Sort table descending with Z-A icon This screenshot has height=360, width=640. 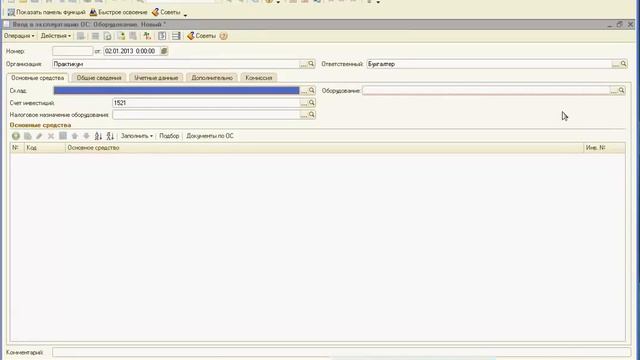110,136
